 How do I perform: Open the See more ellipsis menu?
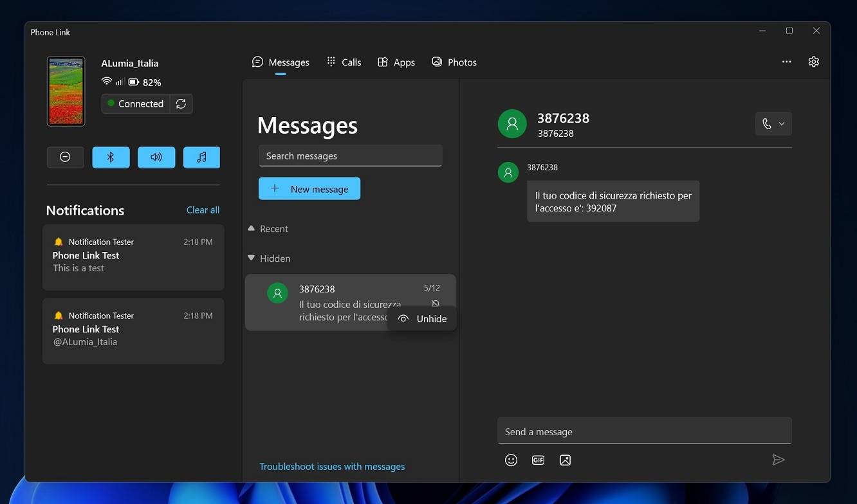pos(786,62)
